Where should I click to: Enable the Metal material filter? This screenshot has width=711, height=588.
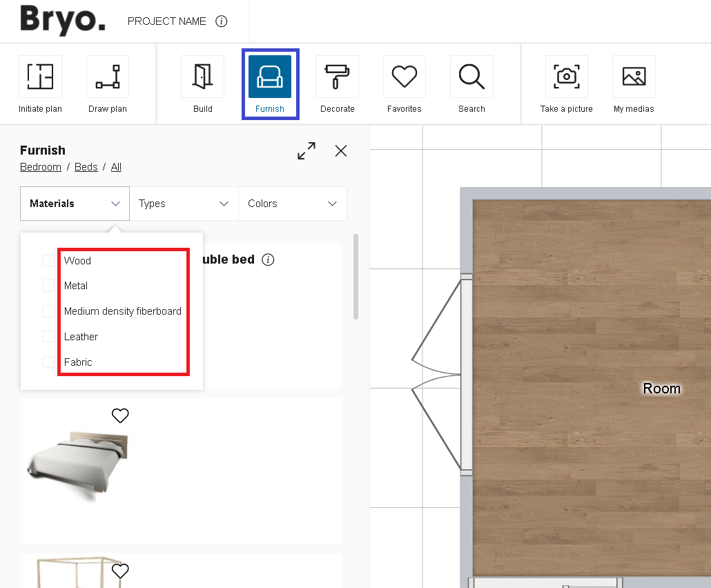click(x=48, y=286)
